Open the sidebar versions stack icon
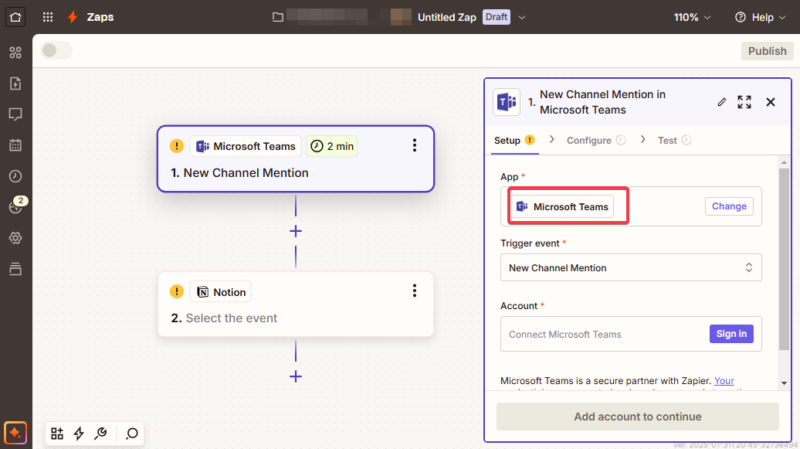The height and width of the screenshot is (449, 800). [15, 268]
